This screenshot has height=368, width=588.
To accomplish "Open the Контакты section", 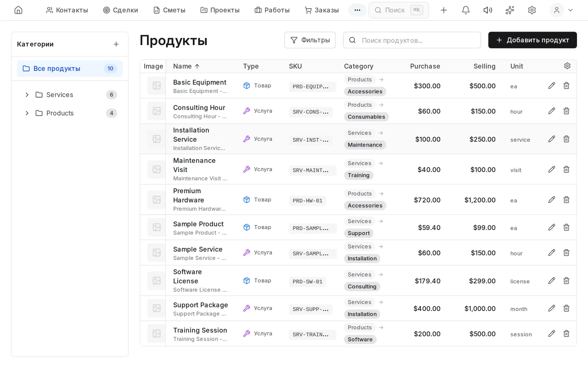I will click(x=67, y=10).
